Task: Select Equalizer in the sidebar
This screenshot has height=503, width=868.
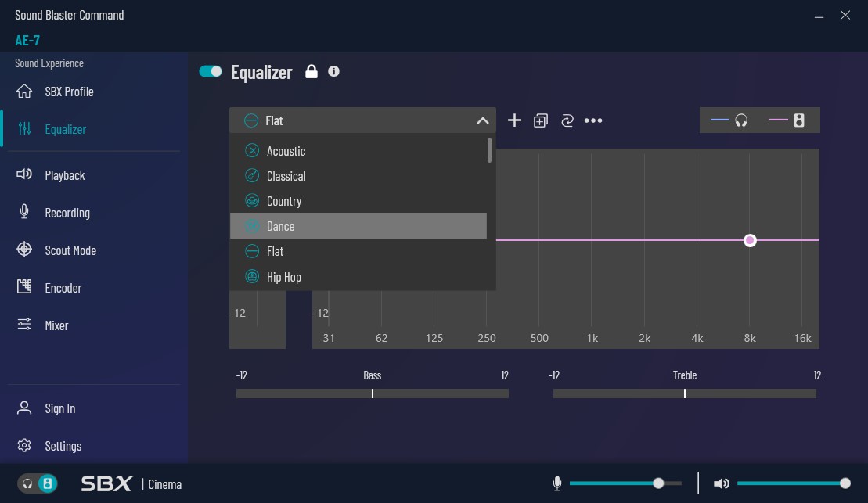Action: (x=65, y=129)
